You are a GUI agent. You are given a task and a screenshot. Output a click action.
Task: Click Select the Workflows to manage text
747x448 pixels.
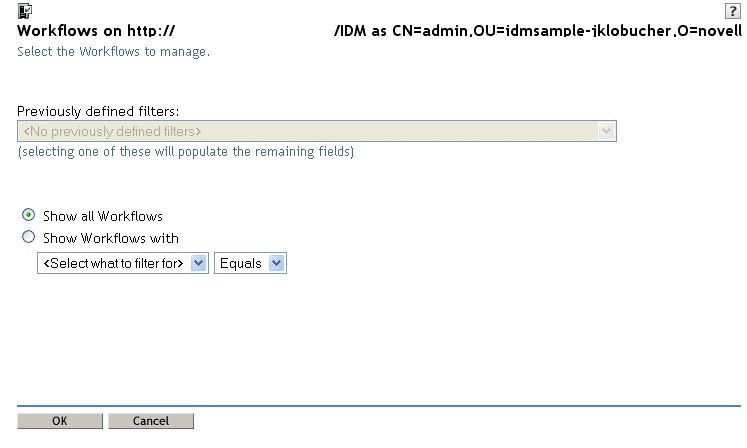pos(113,51)
